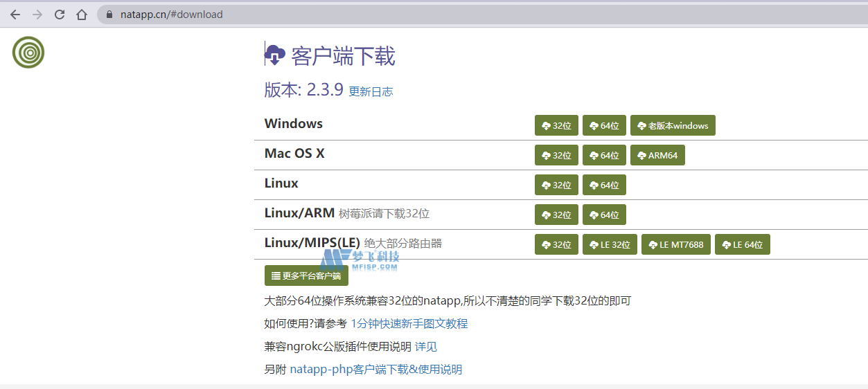This screenshot has height=389, width=868.
Task: Reload the page with refresh icon
Action: [60, 15]
